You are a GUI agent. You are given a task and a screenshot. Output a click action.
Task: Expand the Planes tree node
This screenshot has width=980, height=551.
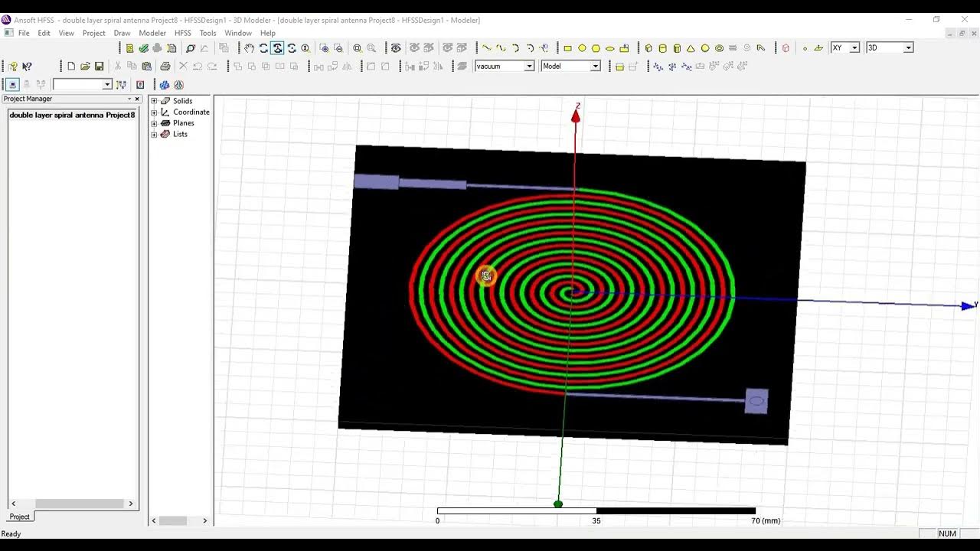pyautogui.click(x=154, y=123)
